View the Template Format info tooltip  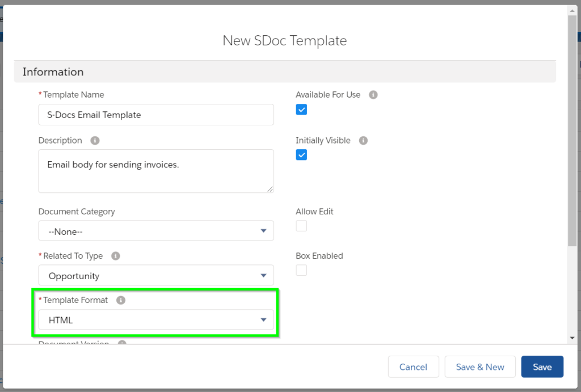pos(120,300)
